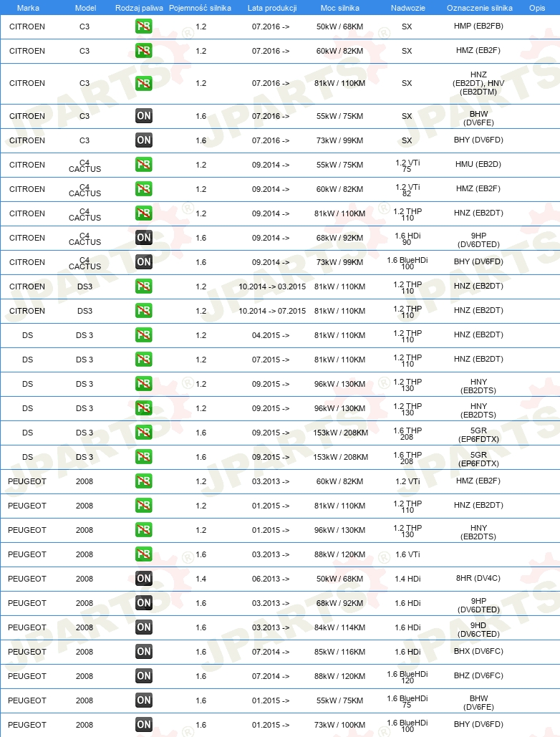This screenshot has width=560, height=737.
Task: Click the Pojemność silnika column header
Action: 200,8
